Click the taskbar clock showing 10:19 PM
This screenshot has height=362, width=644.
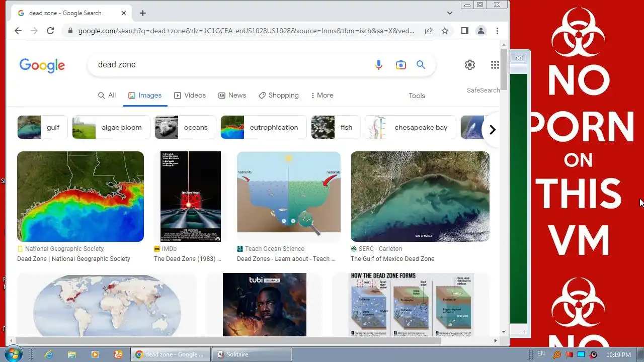618,355
